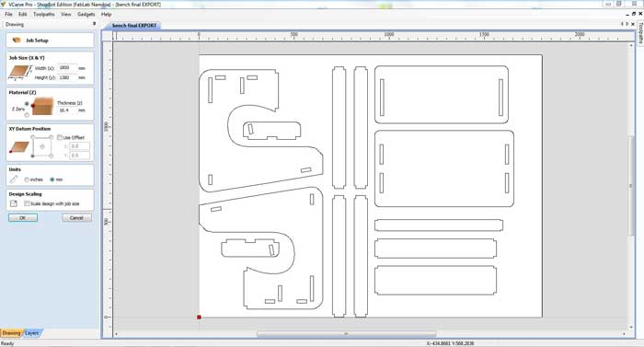
Task: Set XY datum to top-right corner
Action: pos(51,137)
